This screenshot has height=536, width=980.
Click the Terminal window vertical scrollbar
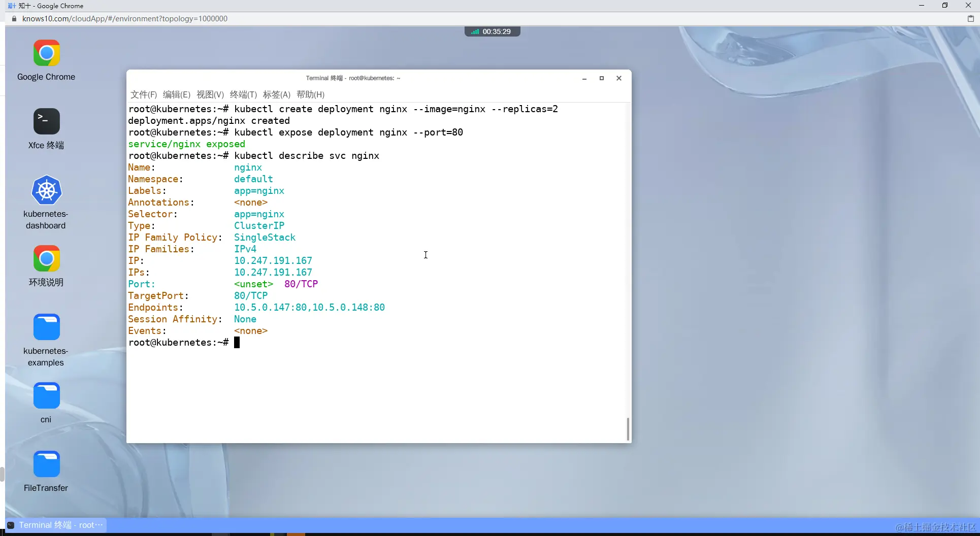[628, 429]
